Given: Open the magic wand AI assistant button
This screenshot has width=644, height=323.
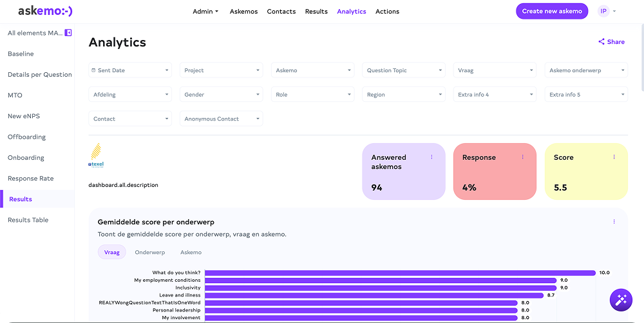Looking at the screenshot, I should 621,300.
